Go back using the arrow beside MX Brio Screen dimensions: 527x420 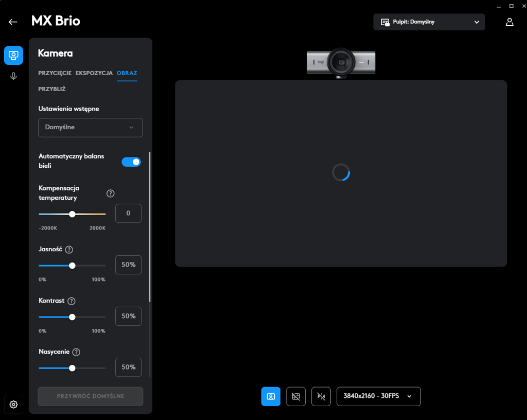tap(13, 22)
